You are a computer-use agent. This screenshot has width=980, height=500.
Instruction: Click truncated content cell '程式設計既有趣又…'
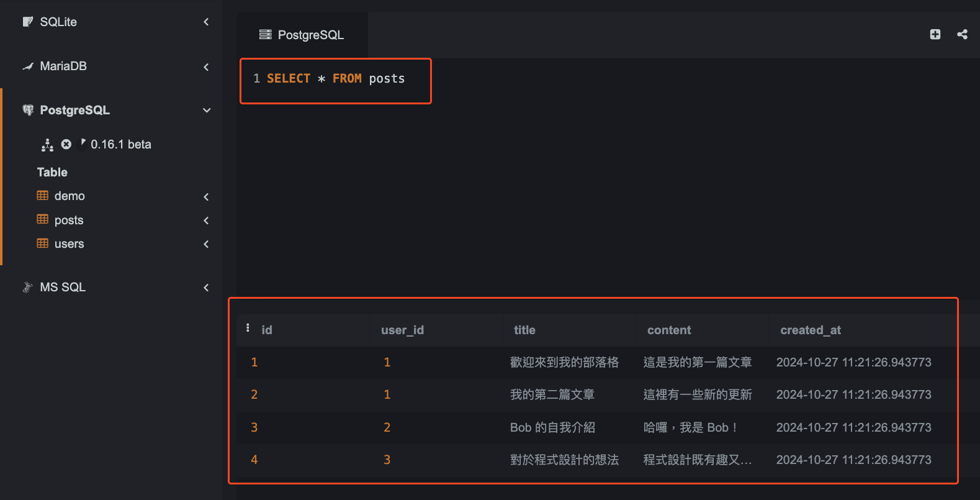coord(698,460)
